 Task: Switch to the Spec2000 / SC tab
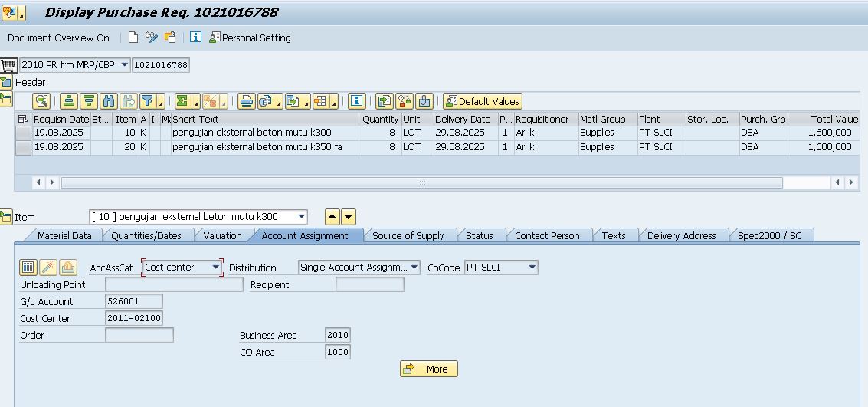pyautogui.click(x=769, y=235)
